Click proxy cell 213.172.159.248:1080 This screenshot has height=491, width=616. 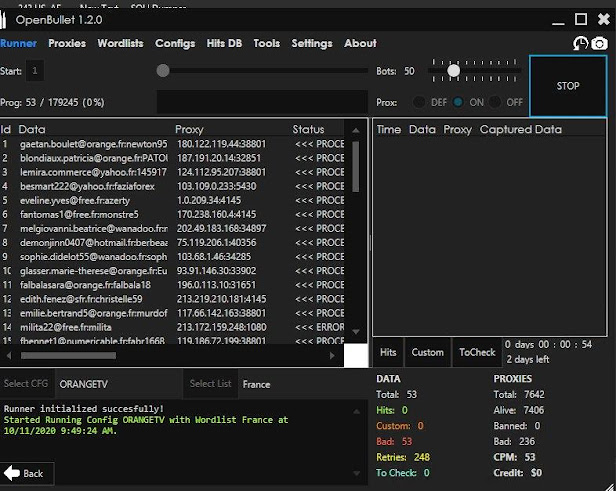click(x=222, y=328)
